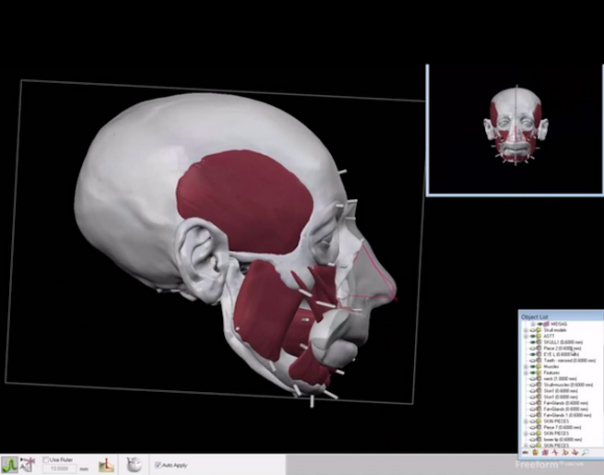Click the point-selection arrow tool icon
This screenshot has width=604, height=475.
tap(28, 464)
